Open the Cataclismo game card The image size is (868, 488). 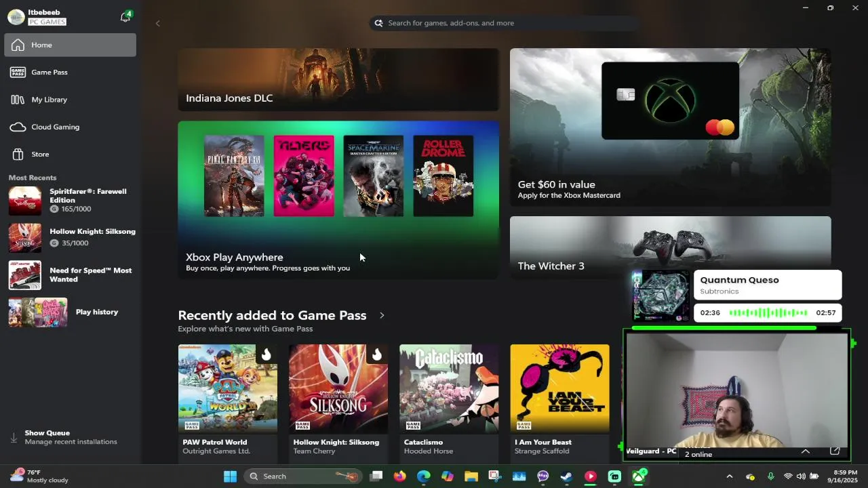coord(449,403)
